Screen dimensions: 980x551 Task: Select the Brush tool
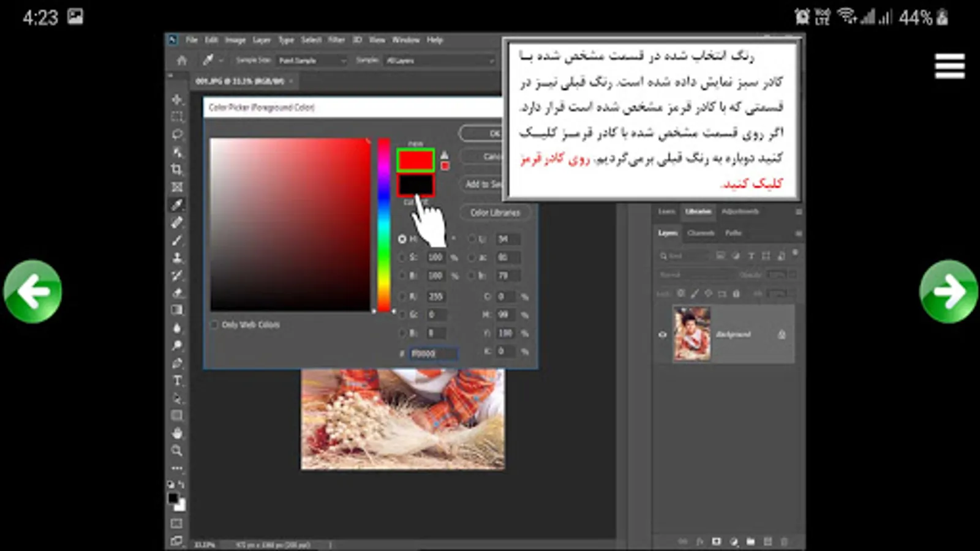pyautogui.click(x=177, y=240)
